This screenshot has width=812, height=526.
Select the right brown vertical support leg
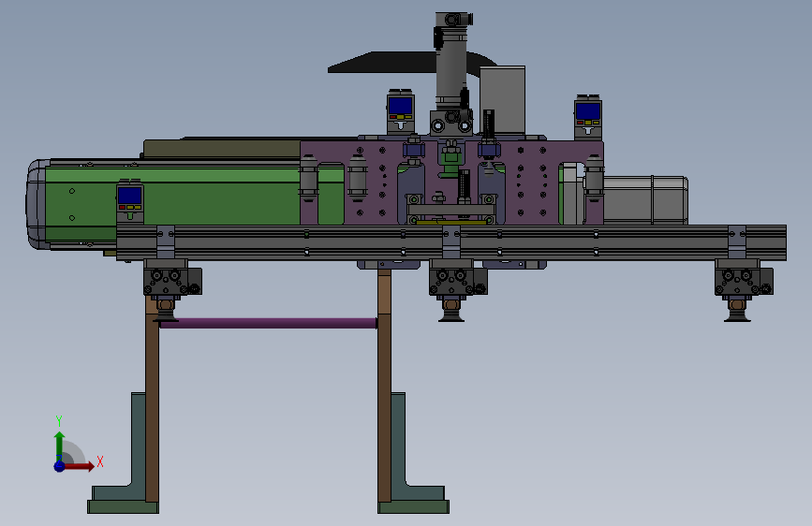[384, 386]
